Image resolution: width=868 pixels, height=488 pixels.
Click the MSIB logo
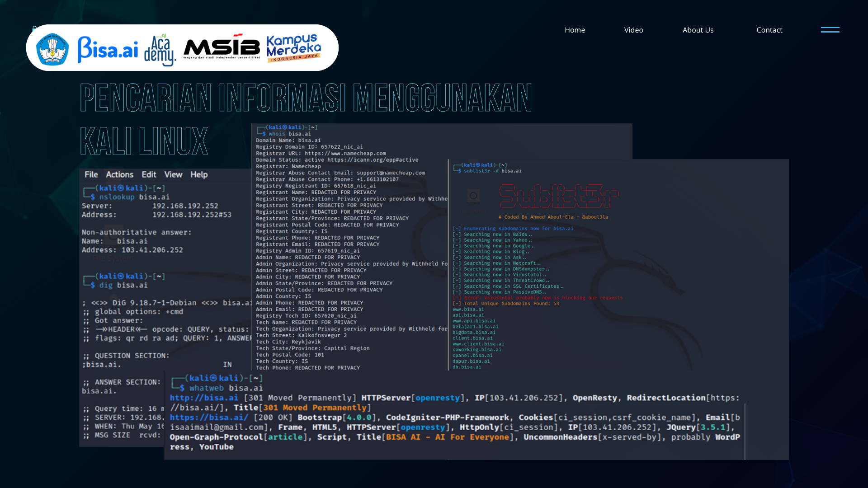pos(222,47)
